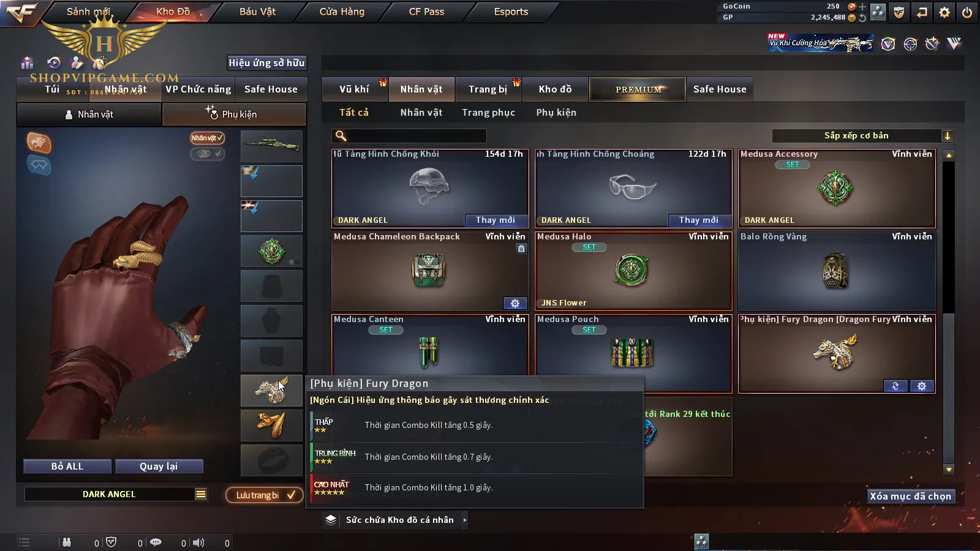Toggle the hidden eye visibility option
Image resolution: width=980 pixels, height=551 pixels.
(x=207, y=154)
